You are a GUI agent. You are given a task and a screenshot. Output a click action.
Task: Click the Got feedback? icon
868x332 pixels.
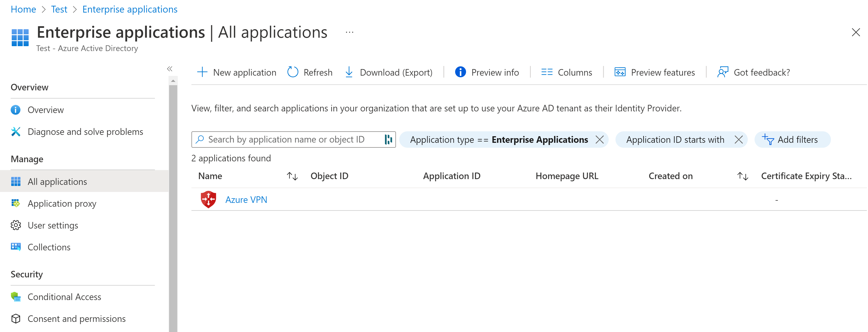(722, 72)
